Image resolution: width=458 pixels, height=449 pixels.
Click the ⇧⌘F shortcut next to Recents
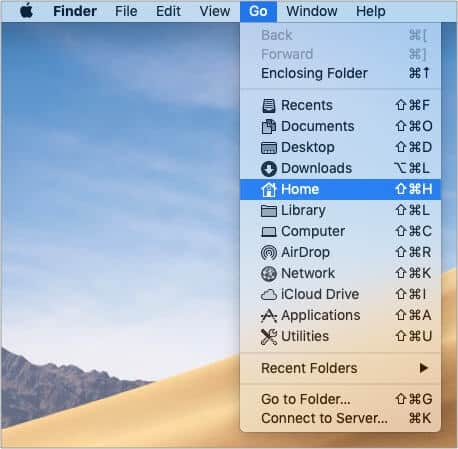pyautogui.click(x=413, y=105)
